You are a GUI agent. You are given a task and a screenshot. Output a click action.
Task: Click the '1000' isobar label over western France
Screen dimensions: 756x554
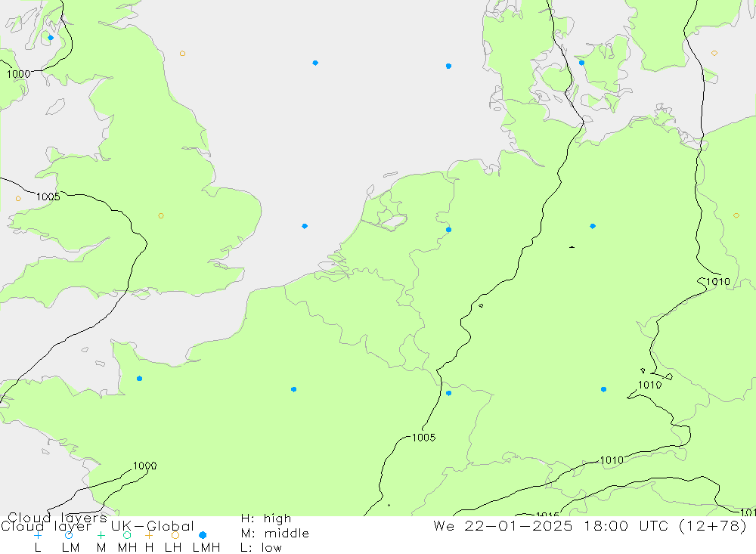pos(144,466)
